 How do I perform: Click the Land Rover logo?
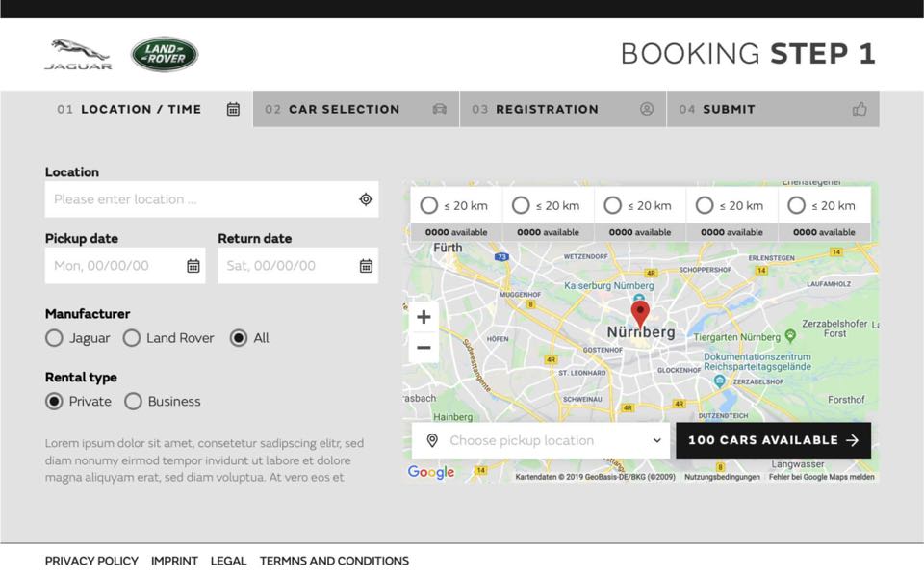pyautogui.click(x=164, y=54)
